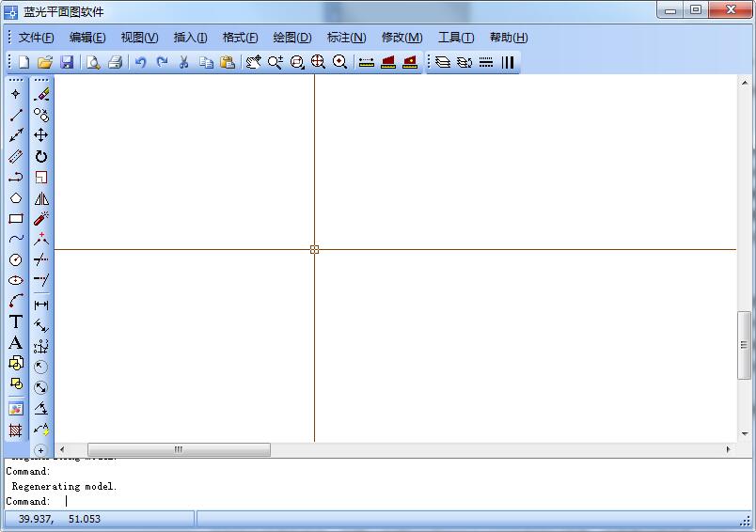Select the Line drawing tool
The height and width of the screenshot is (532, 756).
tap(15, 115)
